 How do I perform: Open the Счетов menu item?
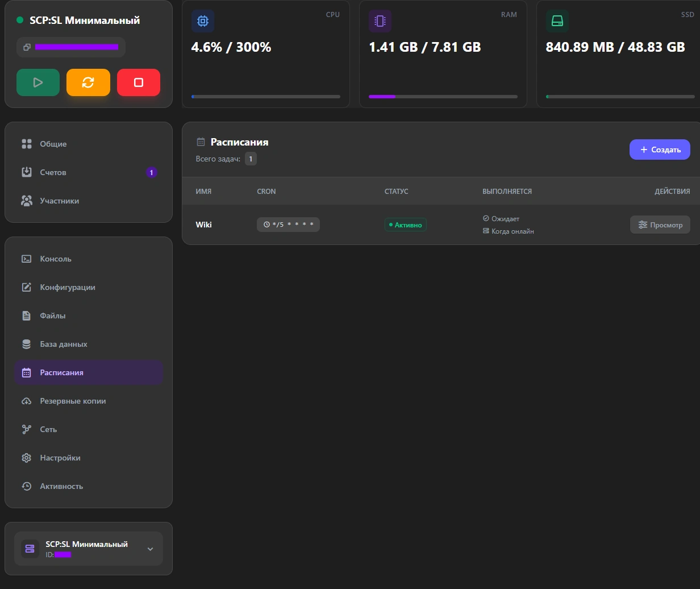(89, 172)
